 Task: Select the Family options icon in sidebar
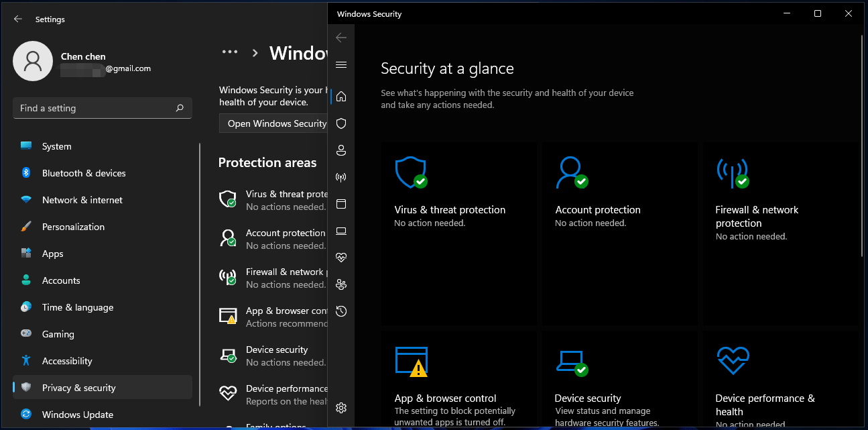tap(341, 284)
